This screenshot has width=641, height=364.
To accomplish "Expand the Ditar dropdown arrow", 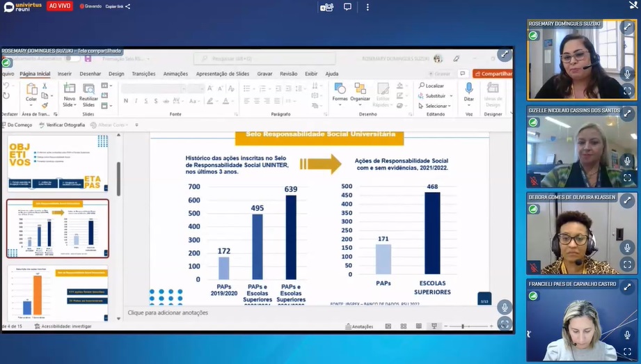I will pyautogui.click(x=469, y=105).
